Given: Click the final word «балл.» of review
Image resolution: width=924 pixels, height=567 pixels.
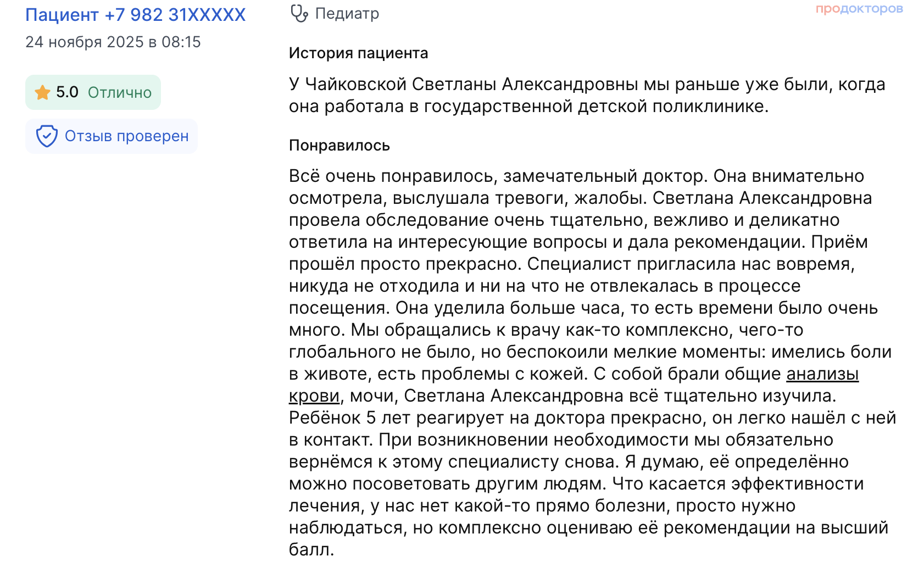Looking at the screenshot, I should click(x=311, y=549).
